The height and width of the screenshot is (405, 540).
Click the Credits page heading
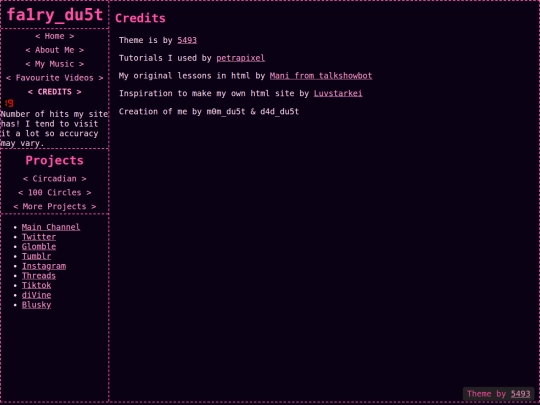click(x=140, y=18)
